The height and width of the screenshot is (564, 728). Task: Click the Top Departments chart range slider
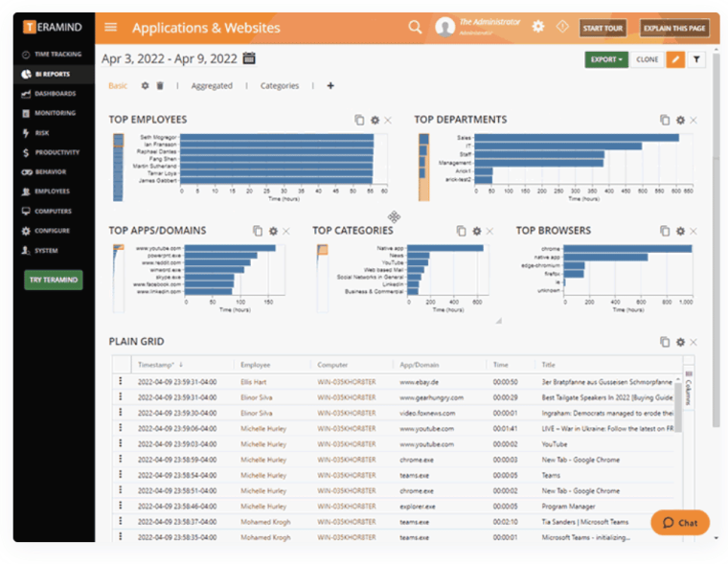[423, 168]
